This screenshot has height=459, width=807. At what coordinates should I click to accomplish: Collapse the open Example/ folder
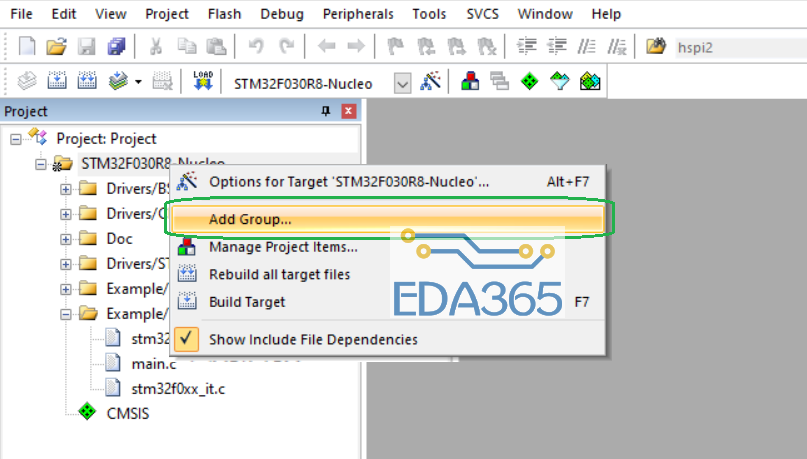coord(65,314)
